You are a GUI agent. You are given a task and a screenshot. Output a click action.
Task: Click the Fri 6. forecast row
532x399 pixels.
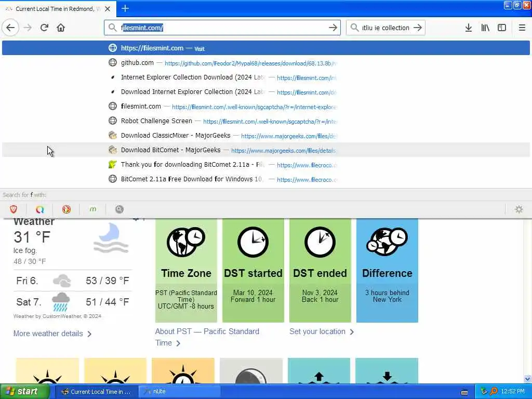(73, 281)
